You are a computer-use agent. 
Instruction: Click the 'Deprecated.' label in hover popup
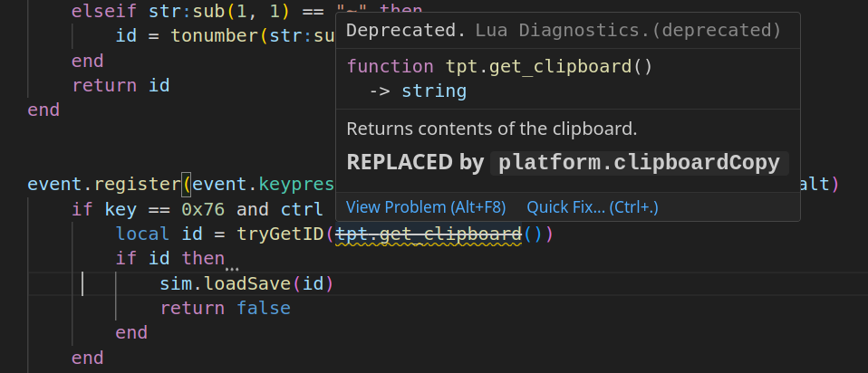coord(406,31)
